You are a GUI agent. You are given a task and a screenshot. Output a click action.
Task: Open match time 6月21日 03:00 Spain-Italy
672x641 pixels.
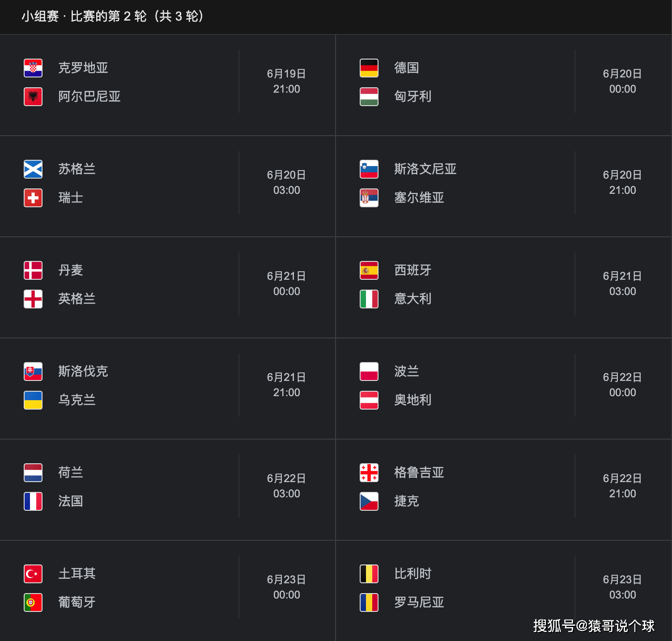[x=622, y=284]
